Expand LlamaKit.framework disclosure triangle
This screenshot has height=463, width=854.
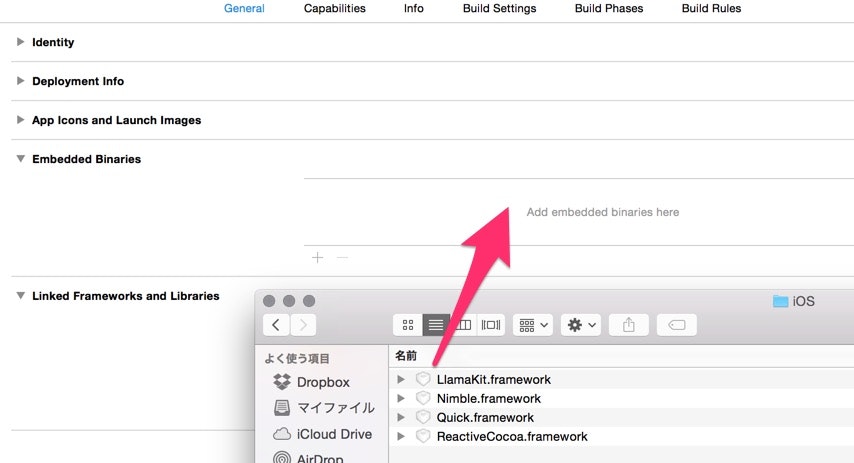click(x=401, y=379)
